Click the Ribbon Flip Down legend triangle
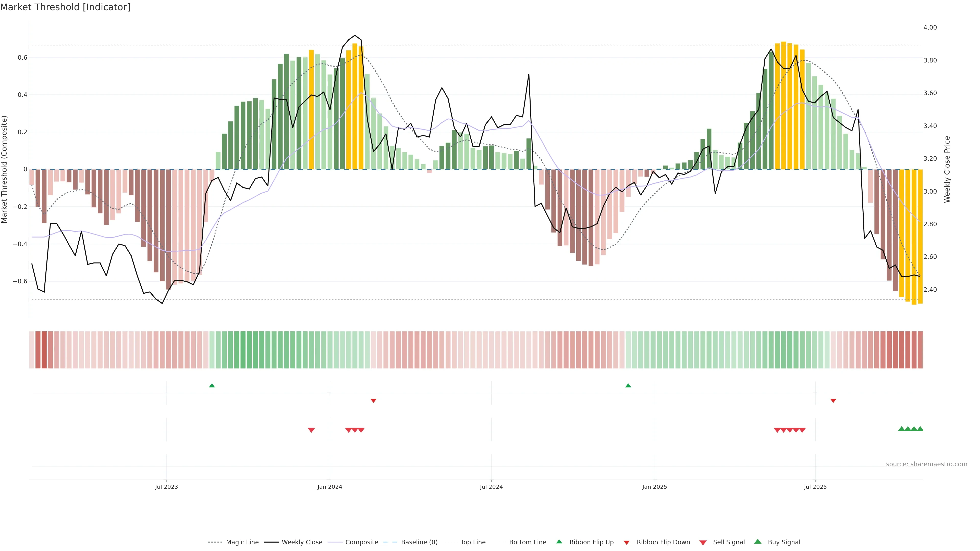Image resolution: width=980 pixels, height=551 pixels. [x=626, y=543]
